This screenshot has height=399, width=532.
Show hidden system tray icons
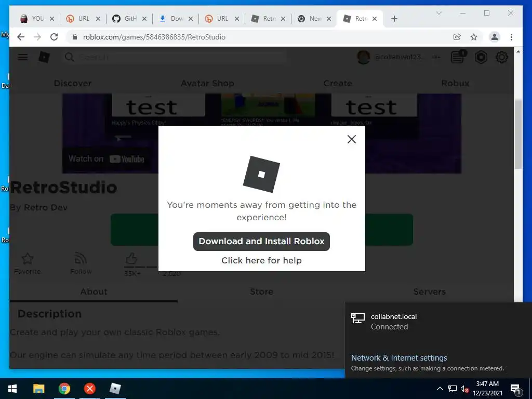click(x=440, y=389)
